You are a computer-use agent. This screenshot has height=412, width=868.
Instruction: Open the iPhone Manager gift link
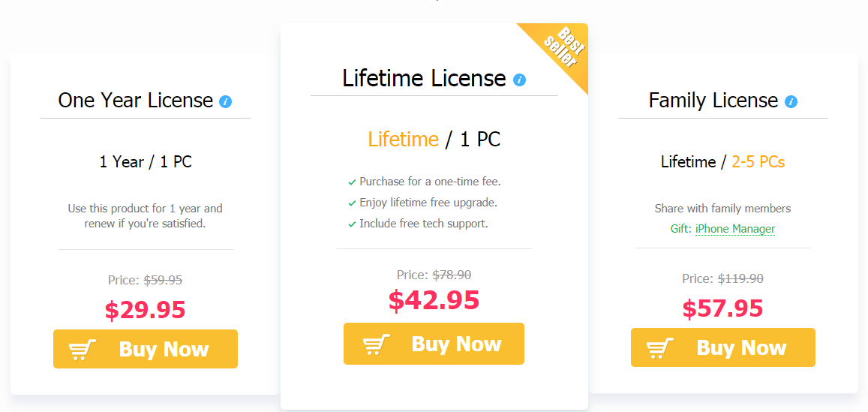coord(735,229)
